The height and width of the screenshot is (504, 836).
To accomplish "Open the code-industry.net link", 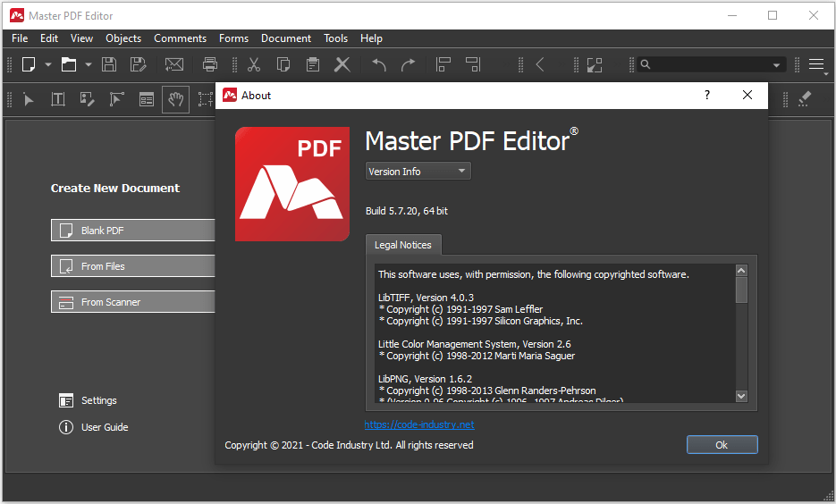I will point(419,424).
